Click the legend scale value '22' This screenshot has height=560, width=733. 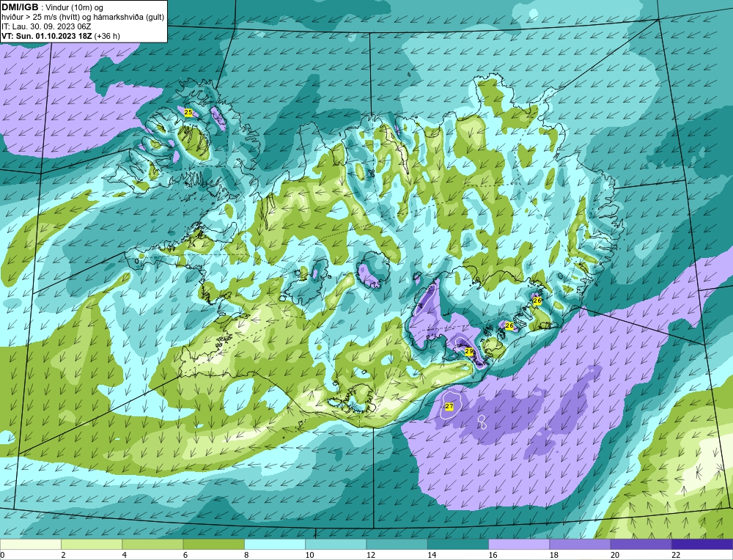pos(675,555)
